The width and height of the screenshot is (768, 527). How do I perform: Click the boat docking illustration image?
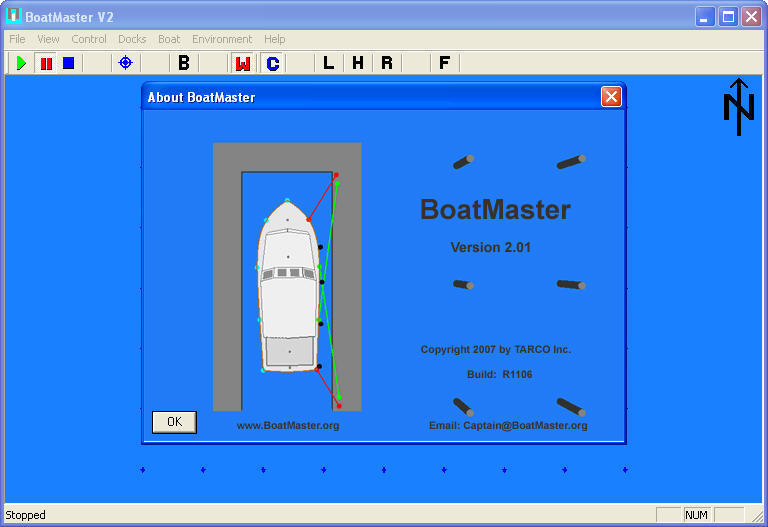(x=287, y=277)
